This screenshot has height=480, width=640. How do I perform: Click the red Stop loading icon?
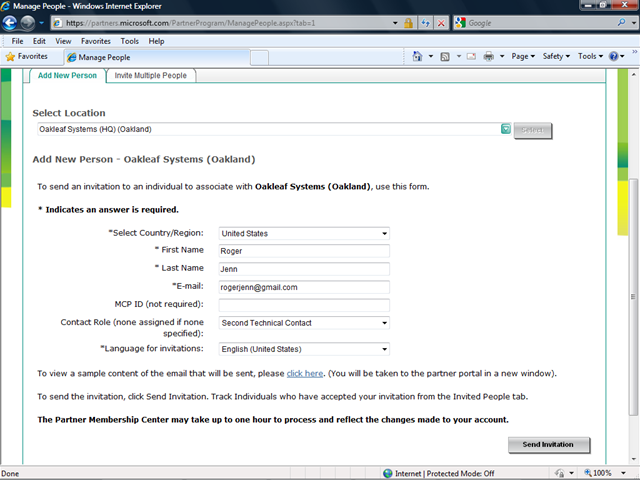point(441,23)
